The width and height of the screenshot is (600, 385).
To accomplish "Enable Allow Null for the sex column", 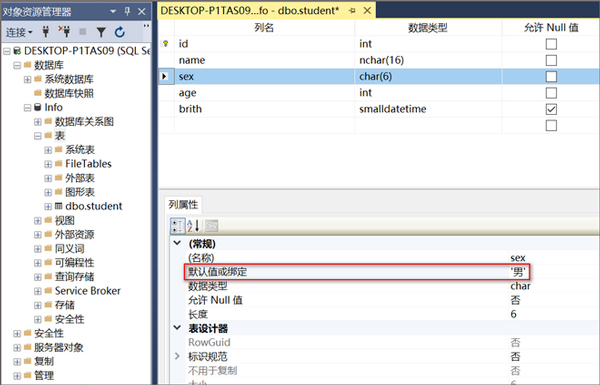I will coord(551,77).
